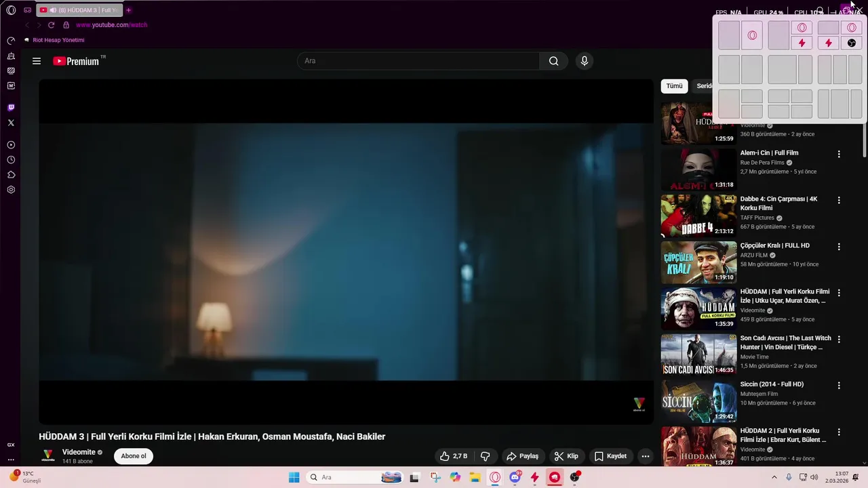Click the Windows taskbar Ara search box

point(355,477)
